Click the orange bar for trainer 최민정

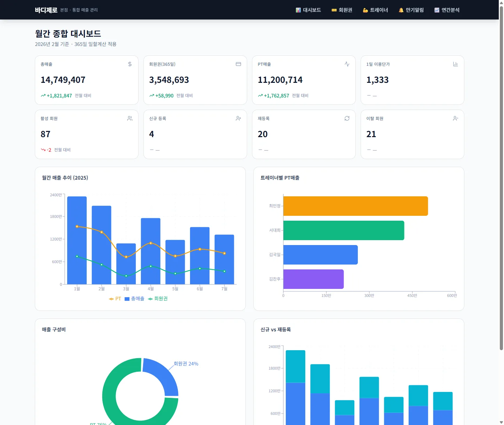355,206
